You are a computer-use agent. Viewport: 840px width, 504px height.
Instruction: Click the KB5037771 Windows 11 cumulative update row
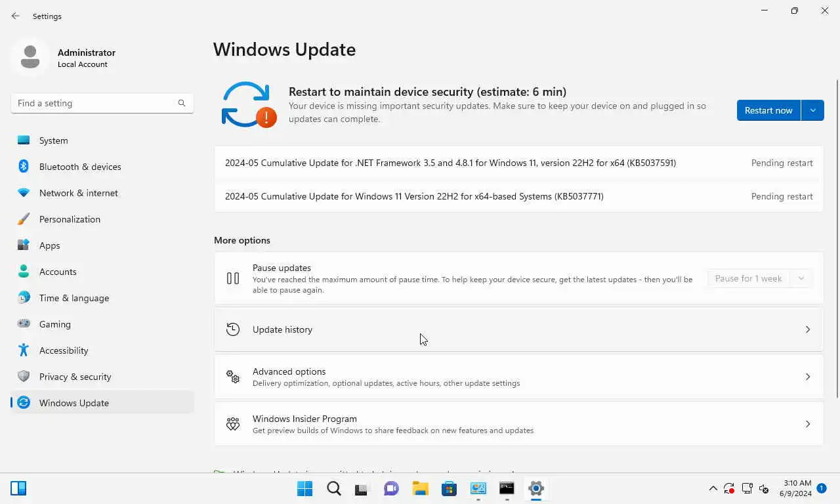[518, 196]
